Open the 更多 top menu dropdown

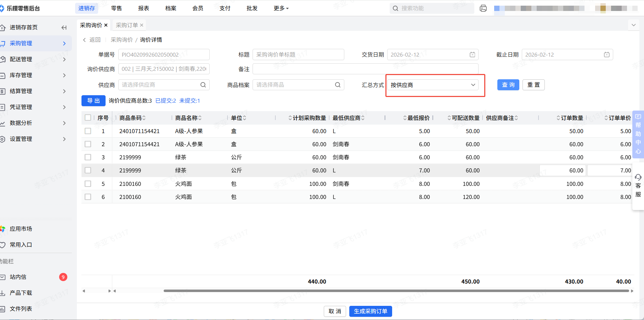(281, 8)
